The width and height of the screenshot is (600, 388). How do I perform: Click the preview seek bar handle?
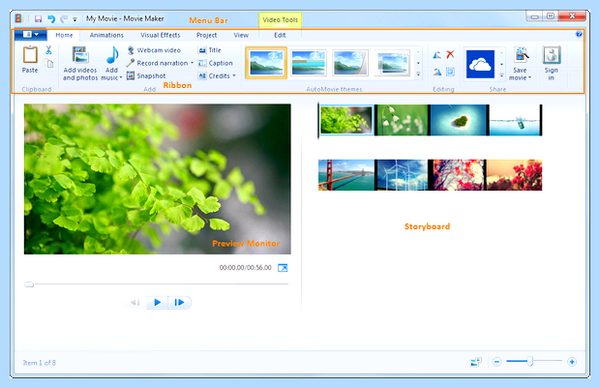pos(29,284)
